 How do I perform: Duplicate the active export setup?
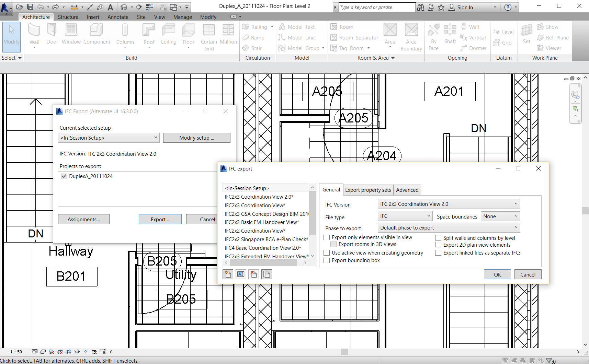click(x=267, y=274)
